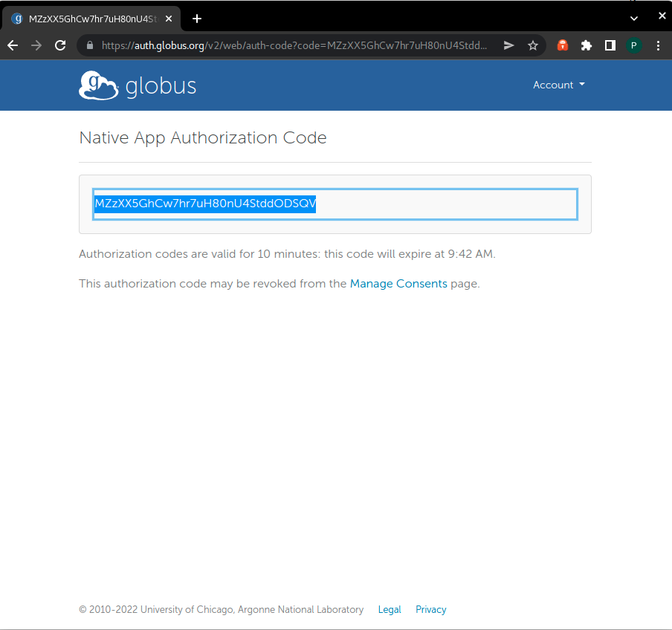This screenshot has height=630, width=672.
Task: Open the Privacy footer link
Action: (430, 609)
